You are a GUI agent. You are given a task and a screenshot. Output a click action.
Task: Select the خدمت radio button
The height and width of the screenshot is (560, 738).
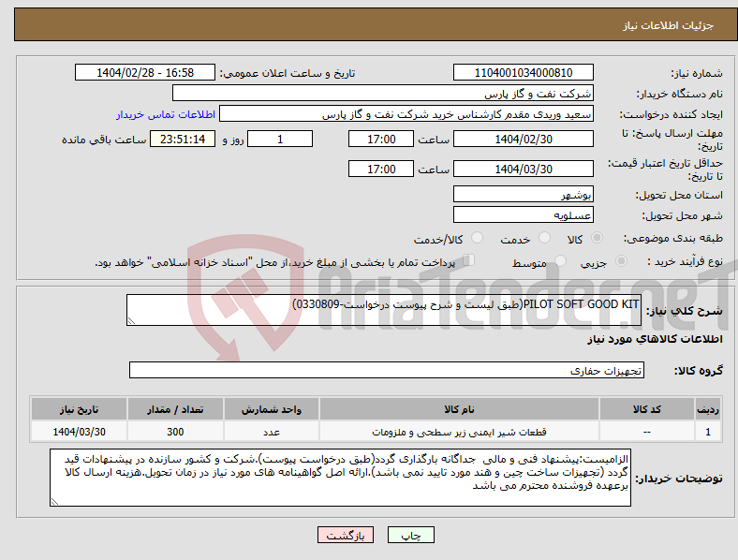pos(544,238)
